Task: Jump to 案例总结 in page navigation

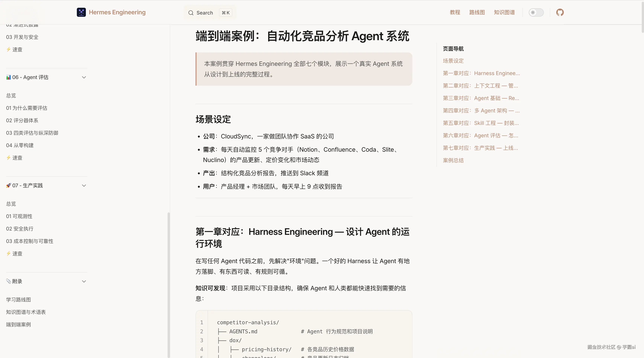Action: [x=453, y=161]
